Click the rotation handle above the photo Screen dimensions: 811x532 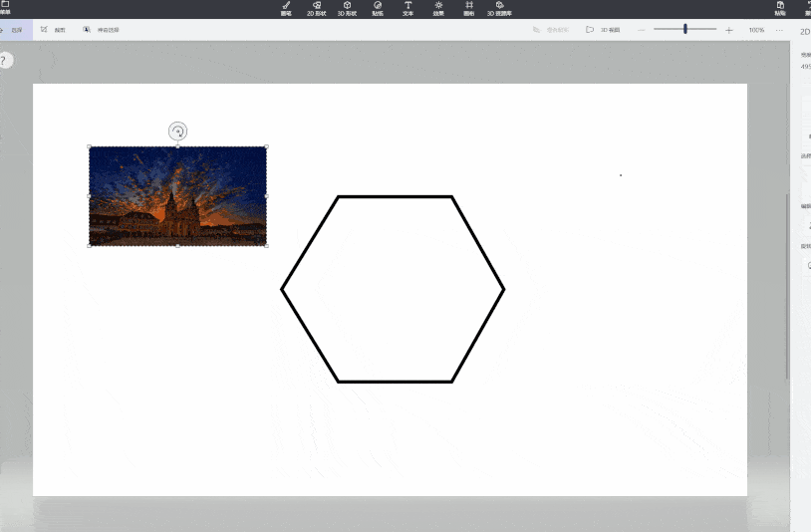[178, 132]
